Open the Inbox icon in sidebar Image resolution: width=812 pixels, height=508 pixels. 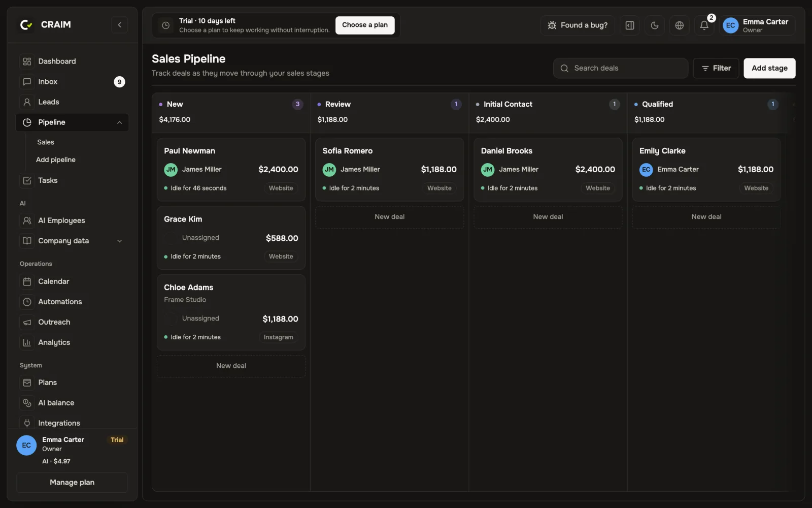(x=27, y=82)
